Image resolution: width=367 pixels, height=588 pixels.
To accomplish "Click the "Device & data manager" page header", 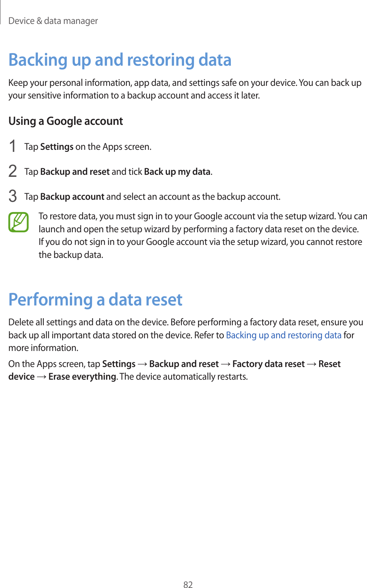I will (x=53, y=21).
